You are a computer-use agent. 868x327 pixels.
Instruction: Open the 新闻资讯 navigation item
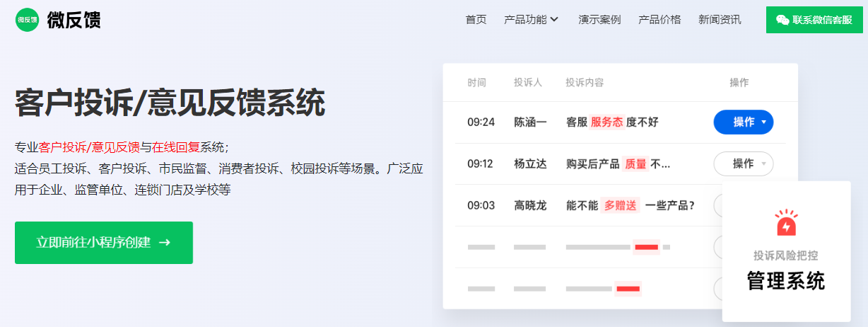(x=720, y=20)
